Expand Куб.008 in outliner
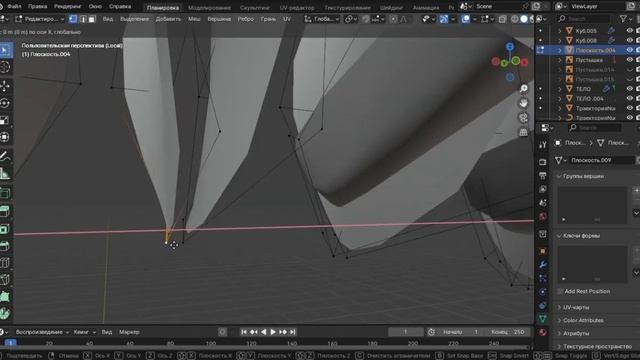Screen dimensions: 640x360 pos(560,40)
